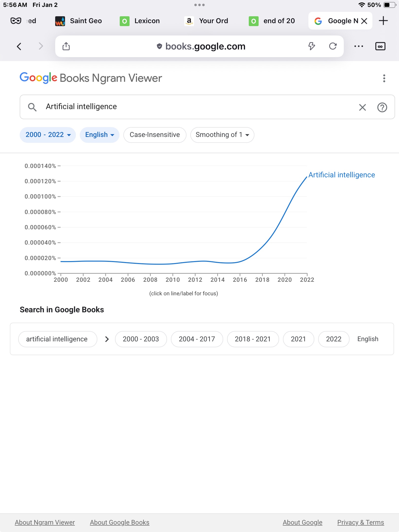
Task: Click the Artificial intelligence line label
Action: [x=342, y=175]
